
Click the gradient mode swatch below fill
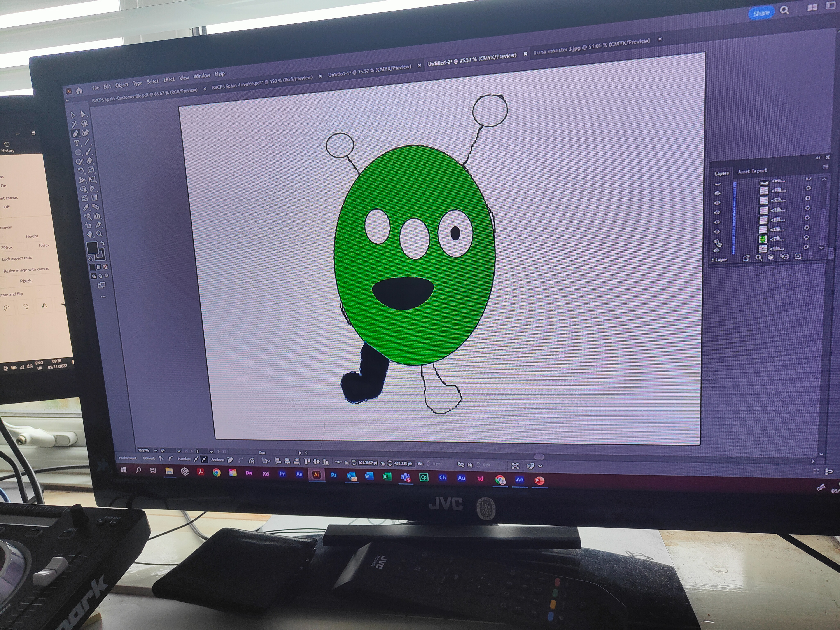(99, 267)
